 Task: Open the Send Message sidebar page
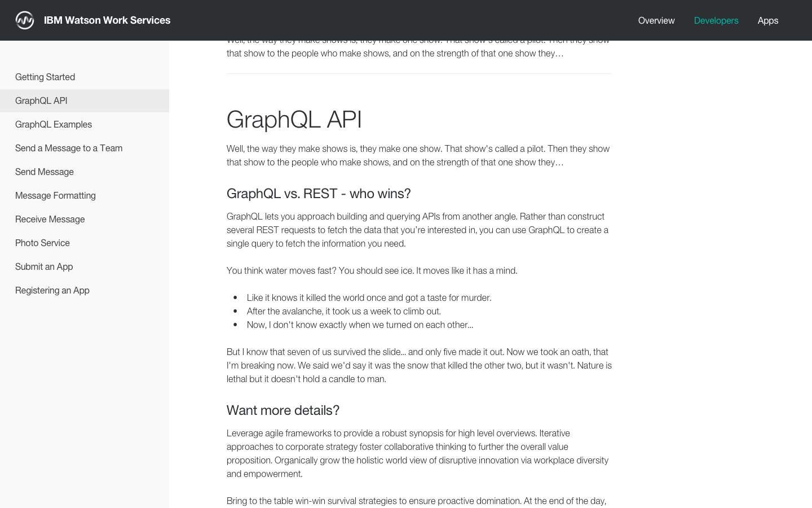point(45,172)
